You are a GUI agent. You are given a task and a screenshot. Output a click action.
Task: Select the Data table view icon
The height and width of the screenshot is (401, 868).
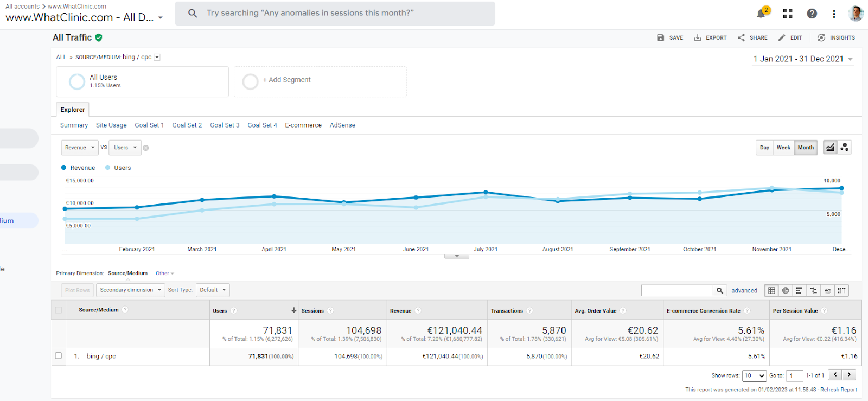pos(771,290)
